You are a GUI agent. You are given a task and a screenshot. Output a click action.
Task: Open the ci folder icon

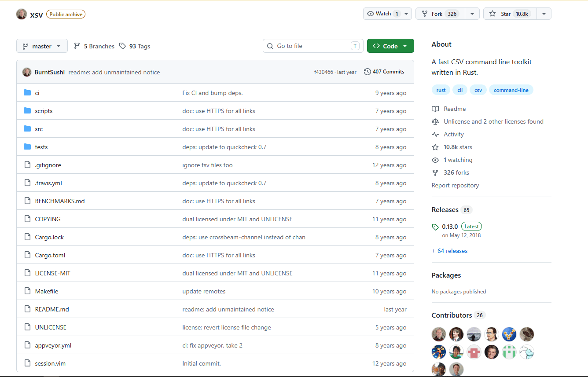pos(27,93)
